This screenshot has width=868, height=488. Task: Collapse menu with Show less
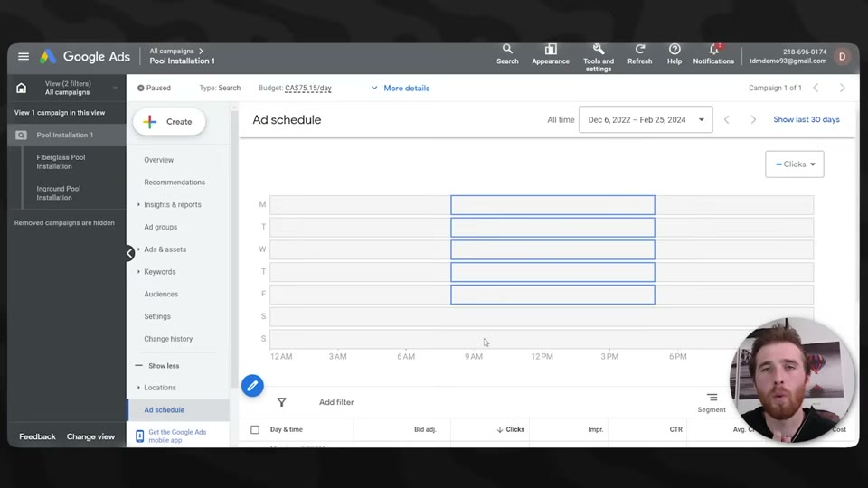pos(157,366)
